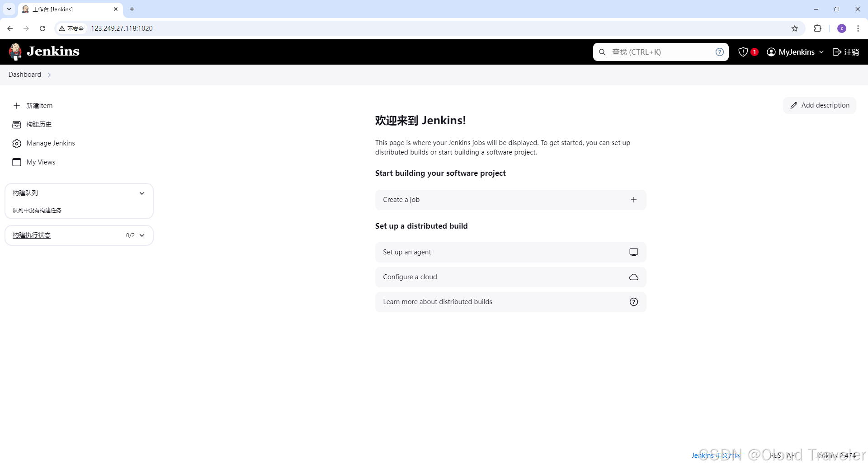The image size is (868, 469).
Task: Click the Jenkins butler logo icon
Action: click(x=15, y=52)
